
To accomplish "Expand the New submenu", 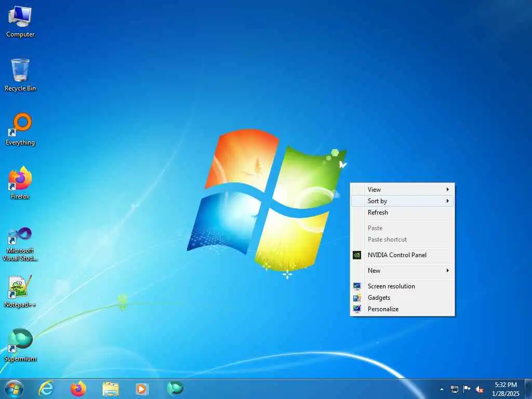I will [403, 270].
